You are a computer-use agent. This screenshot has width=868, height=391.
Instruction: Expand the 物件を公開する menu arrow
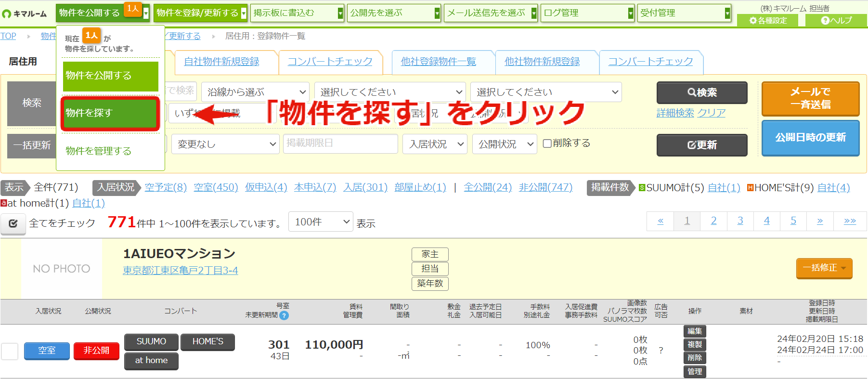[146, 13]
